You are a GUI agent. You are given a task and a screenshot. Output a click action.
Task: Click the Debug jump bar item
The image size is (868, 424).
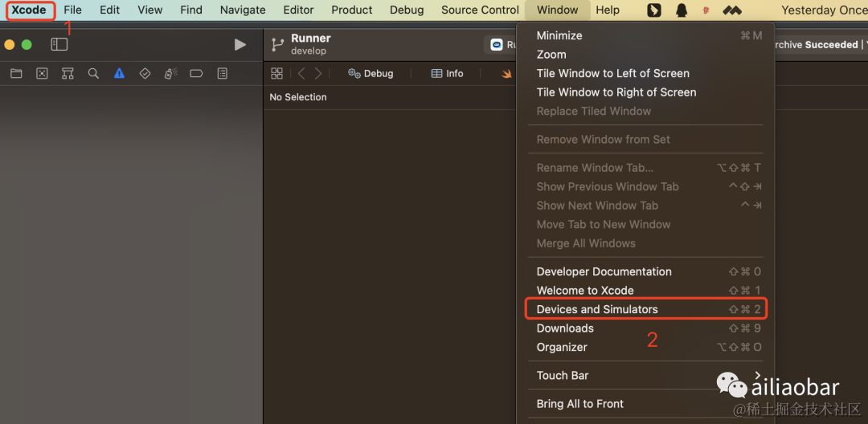pos(371,74)
